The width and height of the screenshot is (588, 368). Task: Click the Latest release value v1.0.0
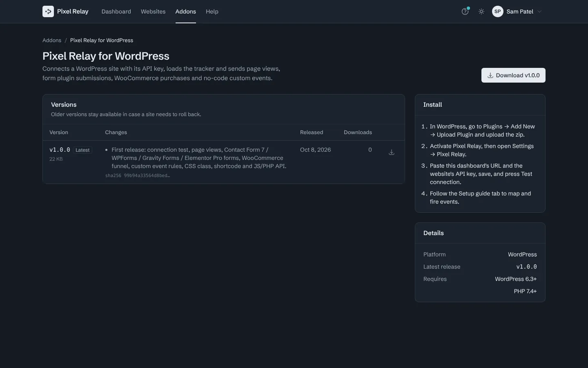tap(526, 267)
